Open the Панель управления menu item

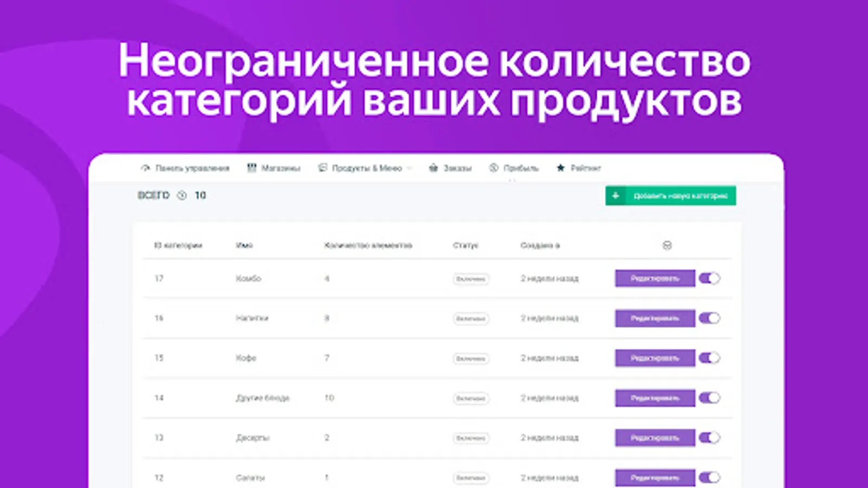(x=186, y=168)
